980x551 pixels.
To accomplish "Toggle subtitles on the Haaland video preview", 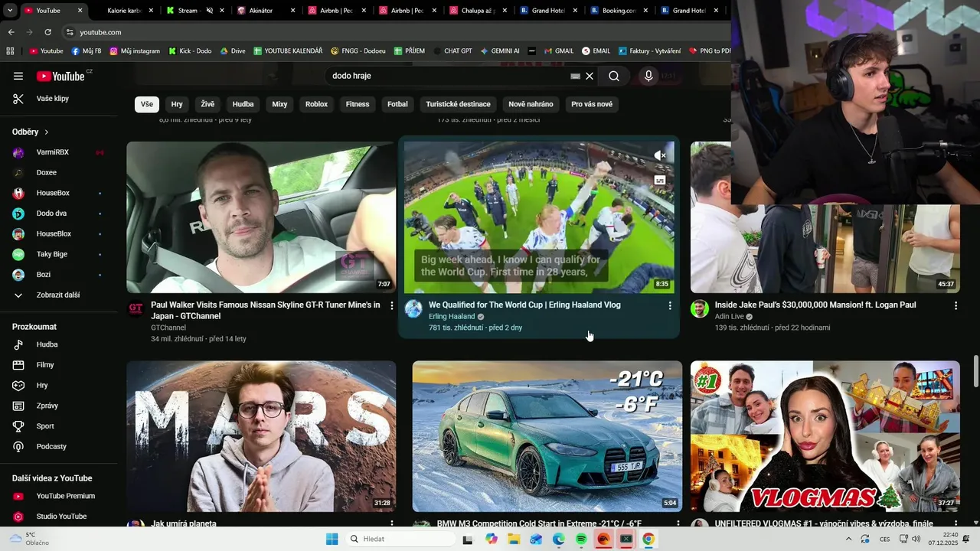I will [x=659, y=181].
